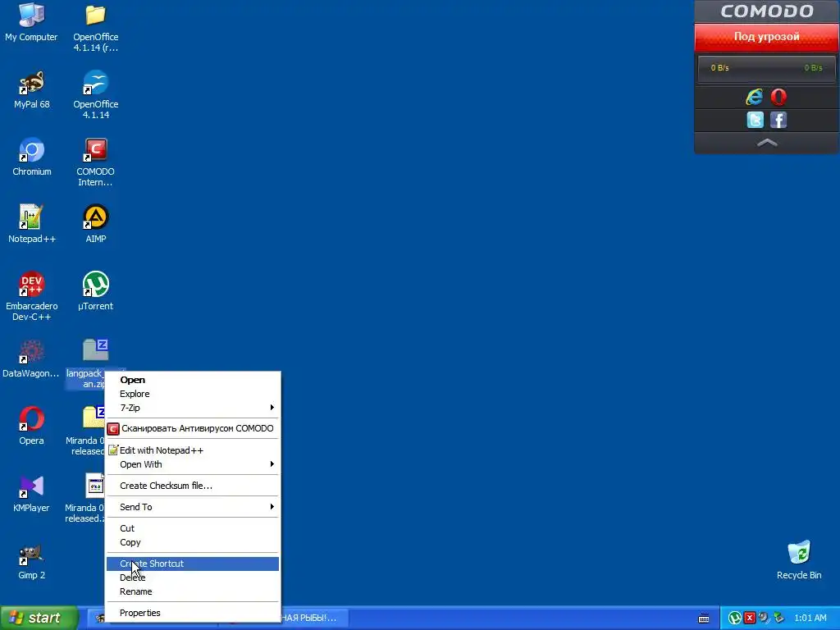Image resolution: width=840 pixels, height=630 pixels.
Task: Click the 1:01 AM taskbar clock
Action: 810,619
